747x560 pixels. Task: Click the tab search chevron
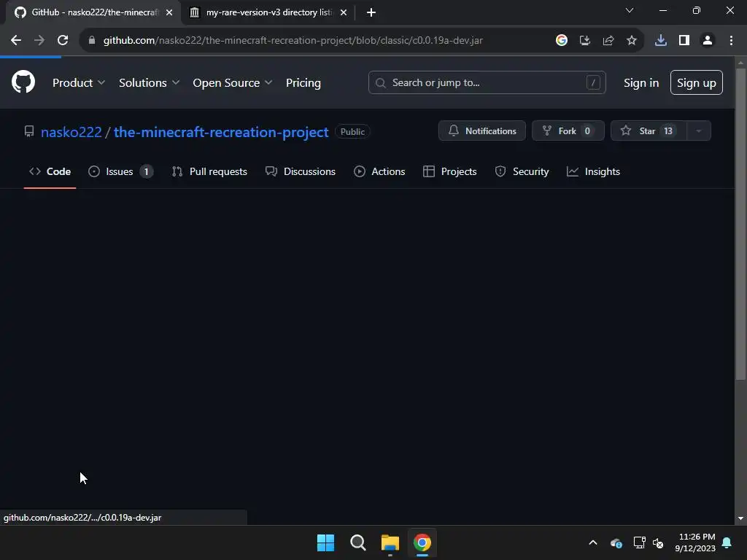[x=630, y=10]
